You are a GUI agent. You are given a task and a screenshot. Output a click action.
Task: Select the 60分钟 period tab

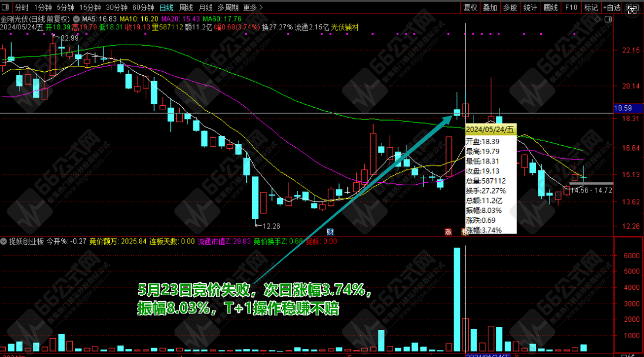(x=143, y=8)
